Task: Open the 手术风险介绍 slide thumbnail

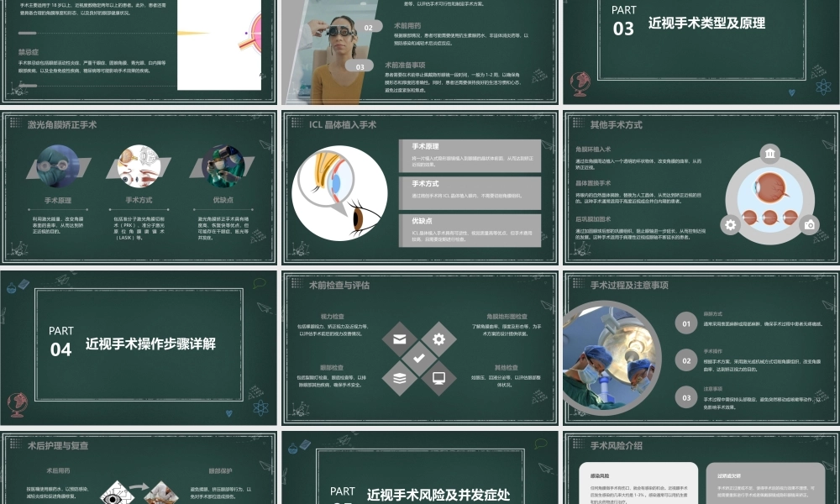Action: point(701,468)
